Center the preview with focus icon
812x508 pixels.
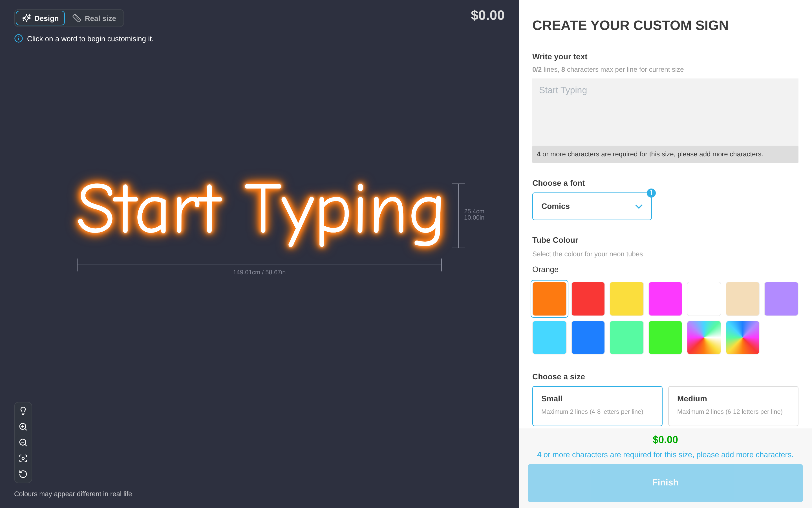coord(23,458)
